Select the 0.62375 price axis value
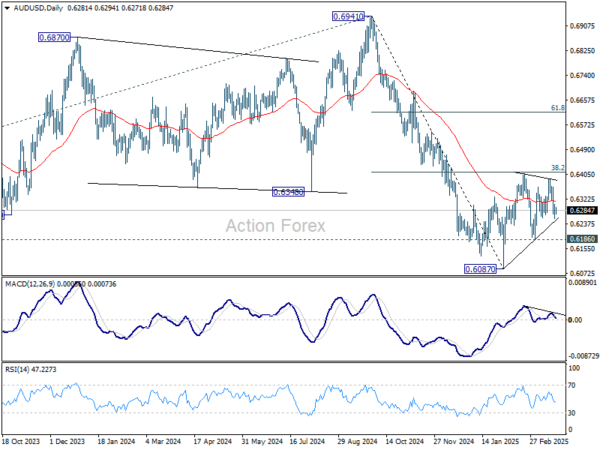This screenshot has height=450, width=600. [582, 224]
